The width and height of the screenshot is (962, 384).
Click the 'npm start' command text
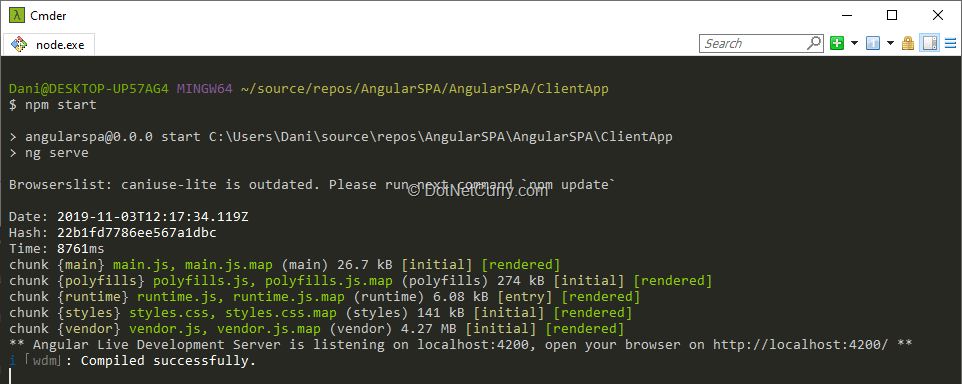point(61,105)
